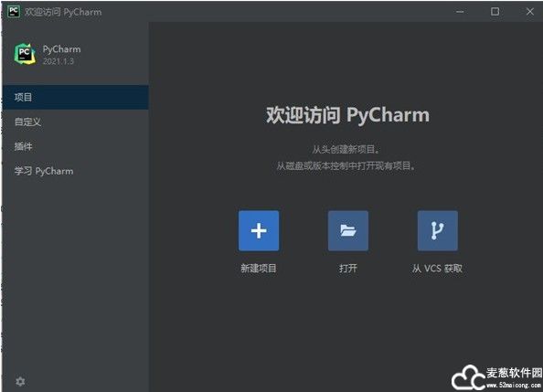
Task: Click the PyCharm icon in the title bar
Action: click(x=14, y=12)
